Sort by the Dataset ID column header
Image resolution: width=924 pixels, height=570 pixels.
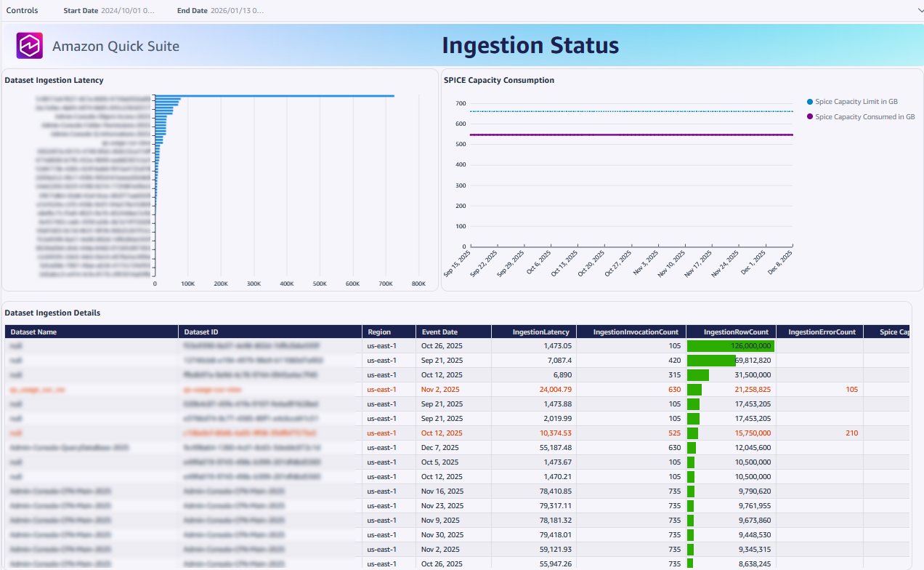(x=204, y=332)
